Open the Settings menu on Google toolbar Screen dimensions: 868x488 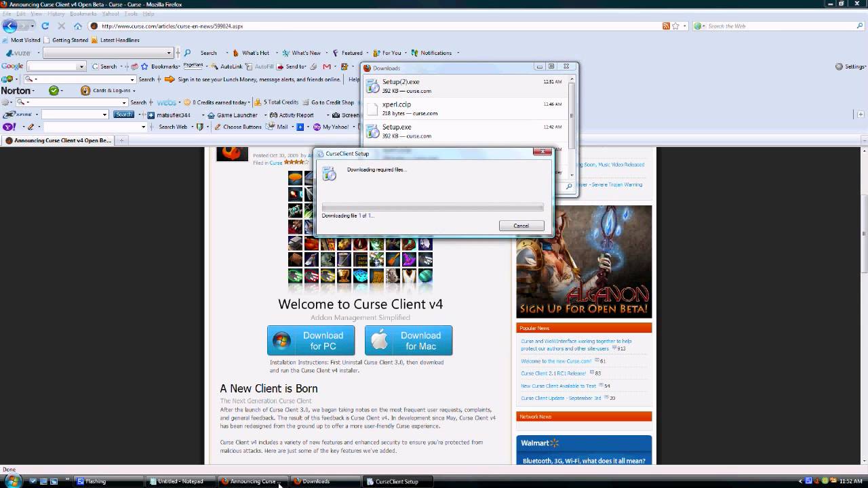[x=850, y=66]
